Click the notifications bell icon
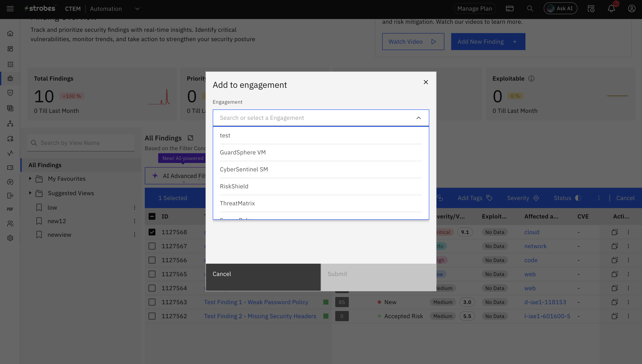 coord(611,9)
